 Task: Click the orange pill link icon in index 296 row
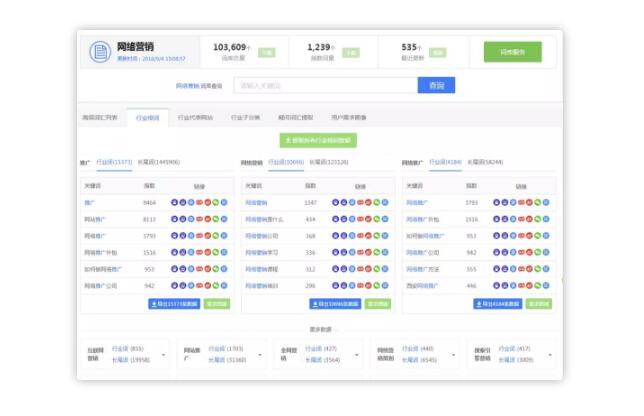point(360,285)
